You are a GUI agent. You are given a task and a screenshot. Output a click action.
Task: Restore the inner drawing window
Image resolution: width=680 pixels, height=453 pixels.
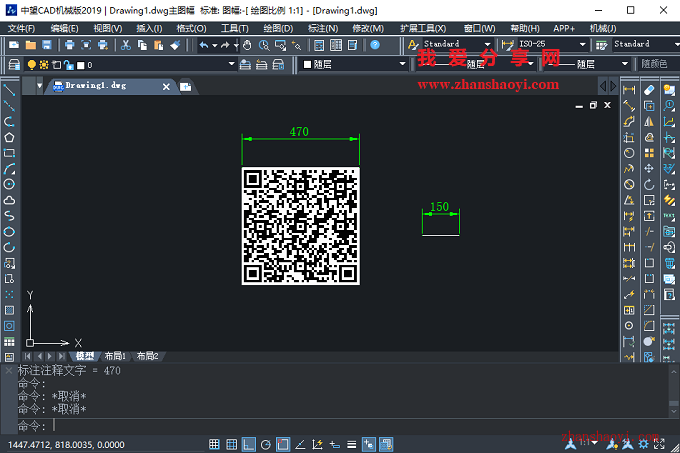(x=593, y=105)
